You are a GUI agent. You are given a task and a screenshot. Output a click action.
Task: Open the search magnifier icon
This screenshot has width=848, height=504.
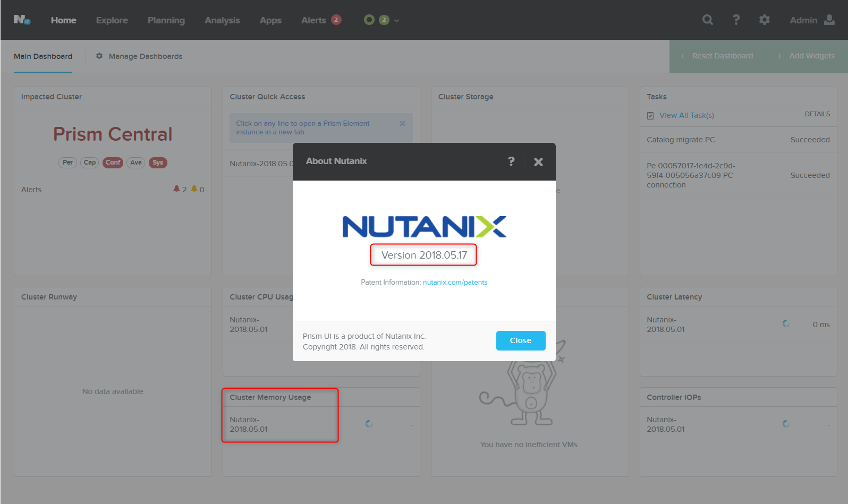pos(708,20)
